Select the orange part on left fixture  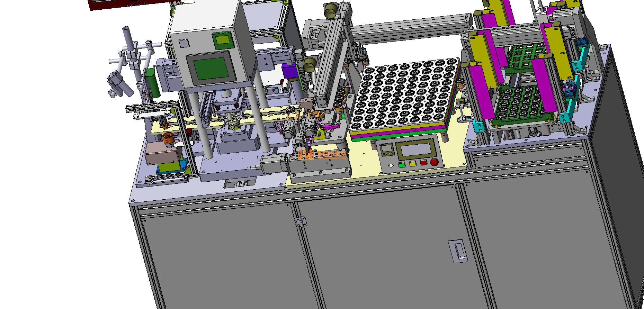click(x=168, y=138)
